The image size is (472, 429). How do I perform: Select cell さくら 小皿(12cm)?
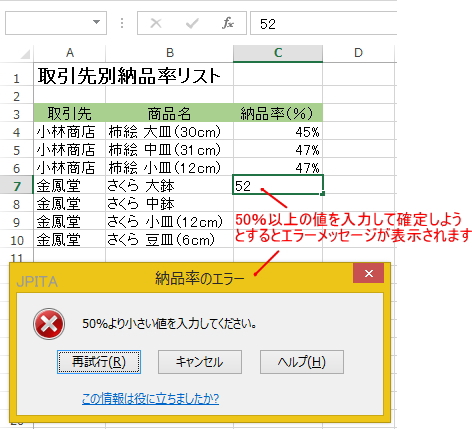[170, 221]
